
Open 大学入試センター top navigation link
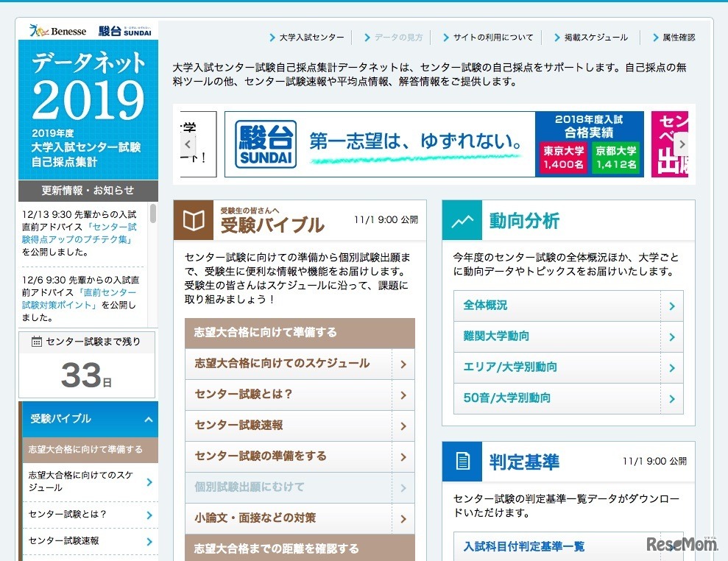307,38
